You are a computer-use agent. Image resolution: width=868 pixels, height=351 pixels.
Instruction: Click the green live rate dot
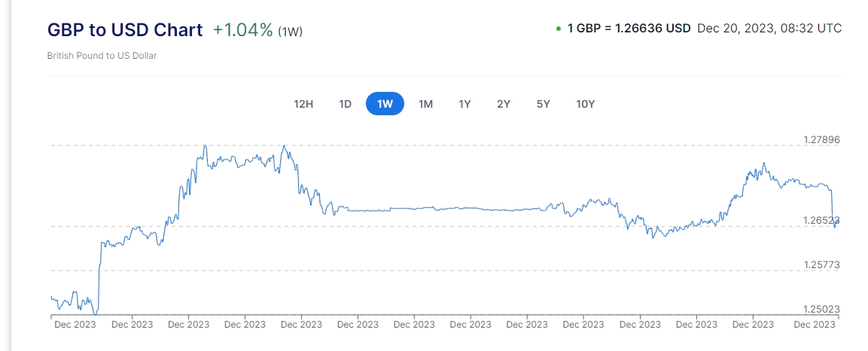(558, 29)
